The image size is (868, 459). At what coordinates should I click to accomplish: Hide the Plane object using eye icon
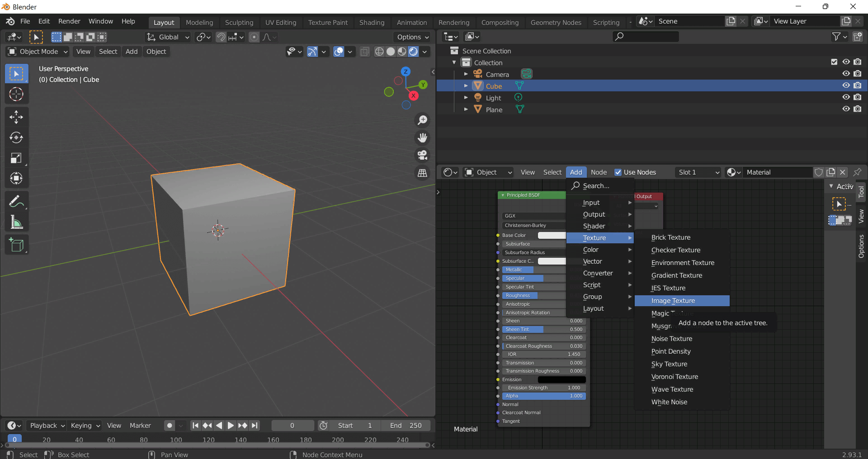846,109
